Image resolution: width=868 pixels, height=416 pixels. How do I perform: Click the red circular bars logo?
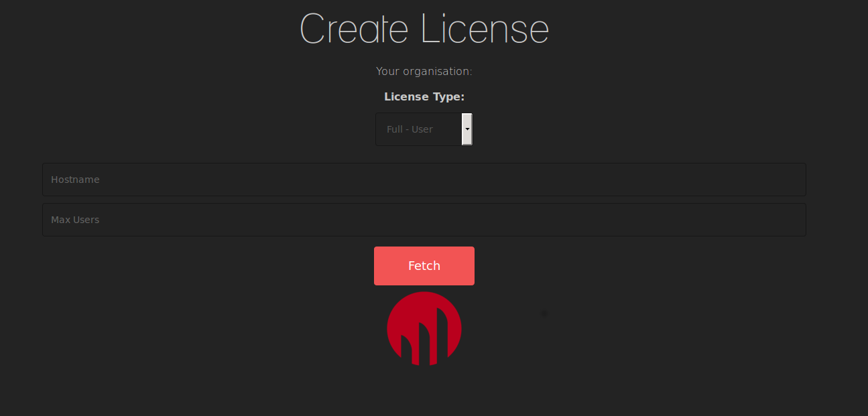tap(424, 329)
